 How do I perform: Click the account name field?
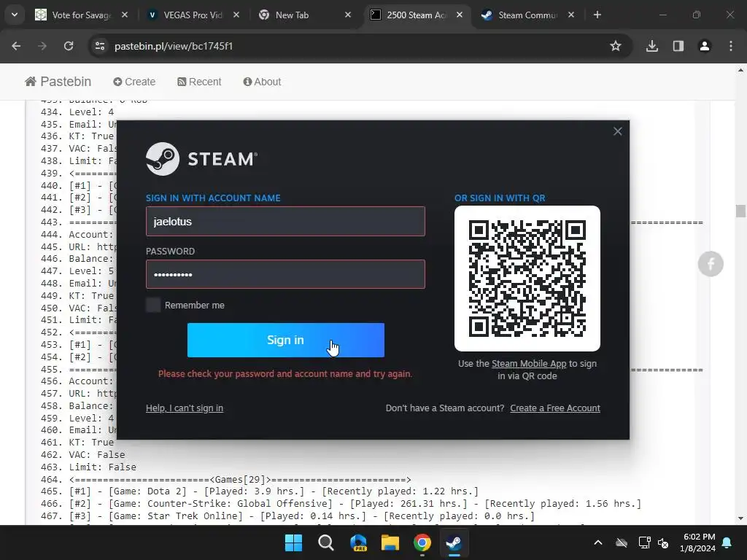285,222
